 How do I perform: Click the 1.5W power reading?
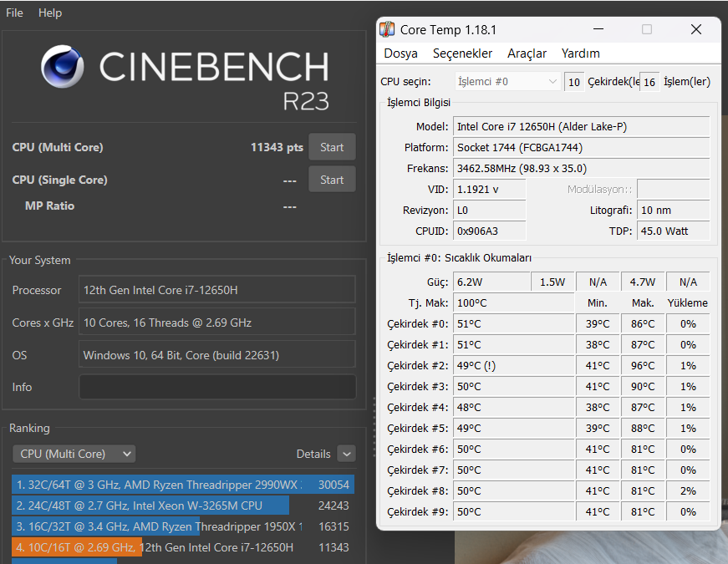point(552,282)
